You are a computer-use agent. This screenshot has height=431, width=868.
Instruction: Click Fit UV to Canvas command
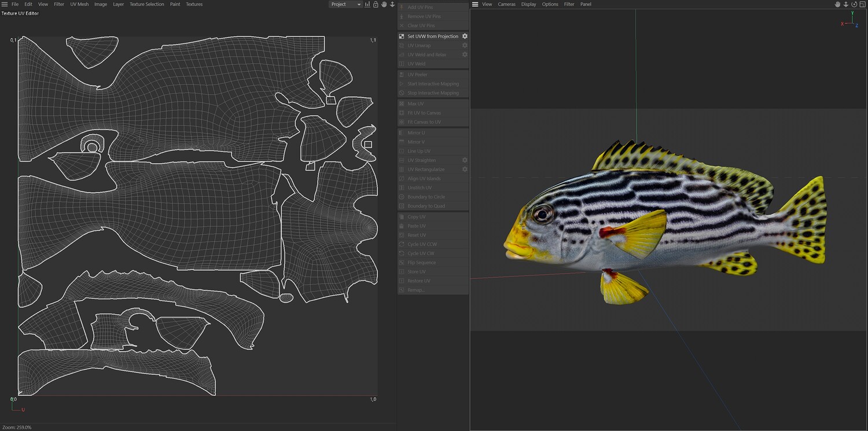coord(433,113)
